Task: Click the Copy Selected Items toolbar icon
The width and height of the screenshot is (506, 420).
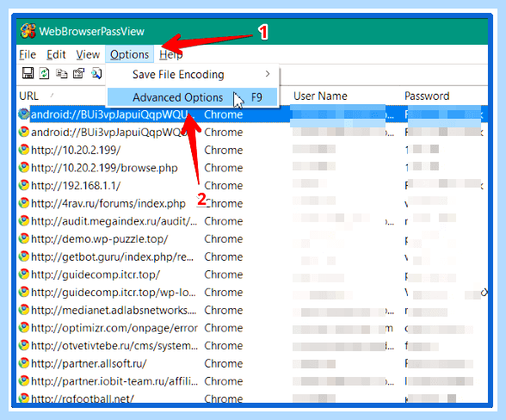Action: tap(62, 74)
